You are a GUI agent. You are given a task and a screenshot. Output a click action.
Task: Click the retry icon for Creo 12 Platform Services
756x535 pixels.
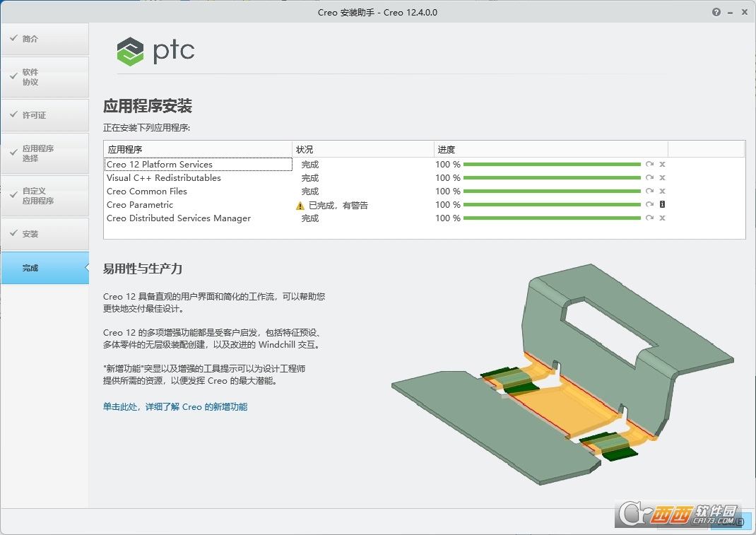tap(649, 164)
